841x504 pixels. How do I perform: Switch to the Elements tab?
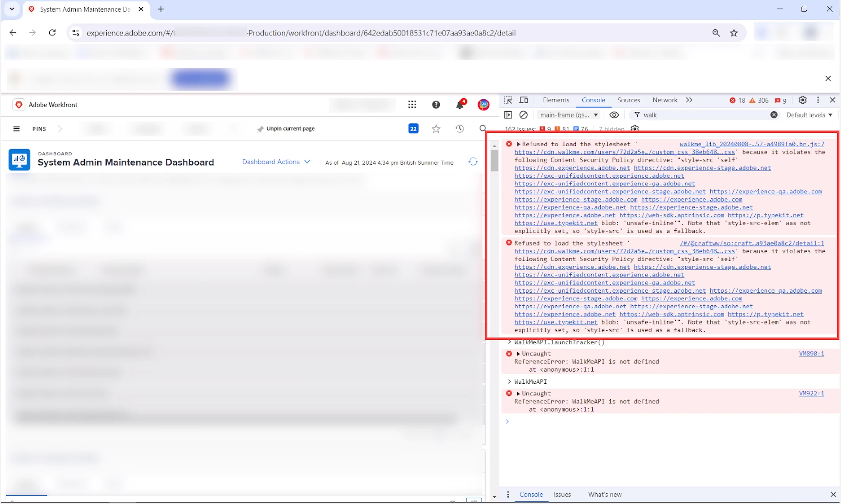(x=556, y=100)
